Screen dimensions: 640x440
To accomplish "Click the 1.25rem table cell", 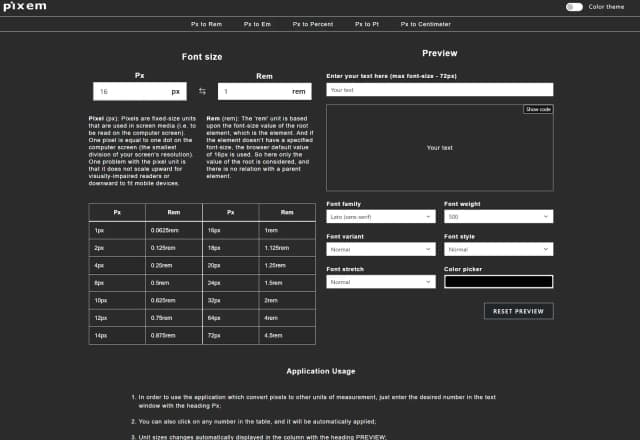I will tap(287, 265).
